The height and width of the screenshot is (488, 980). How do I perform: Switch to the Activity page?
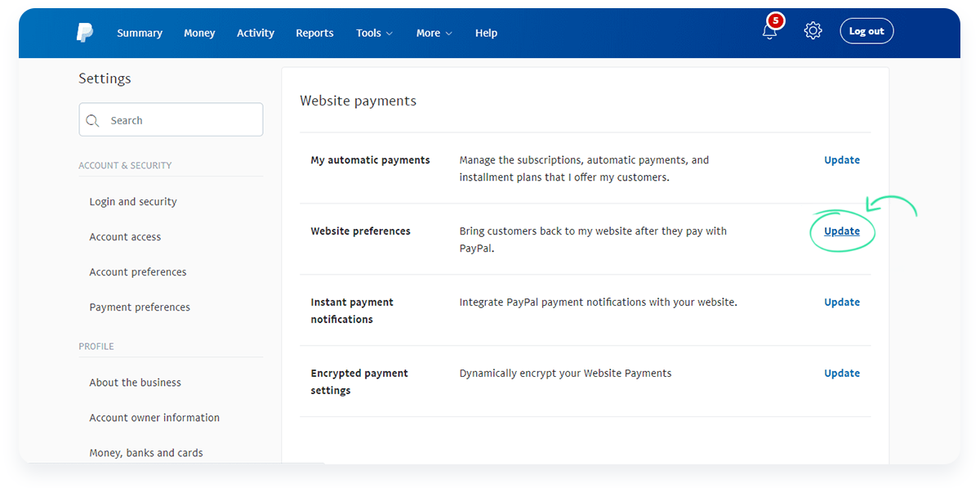tap(256, 33)
